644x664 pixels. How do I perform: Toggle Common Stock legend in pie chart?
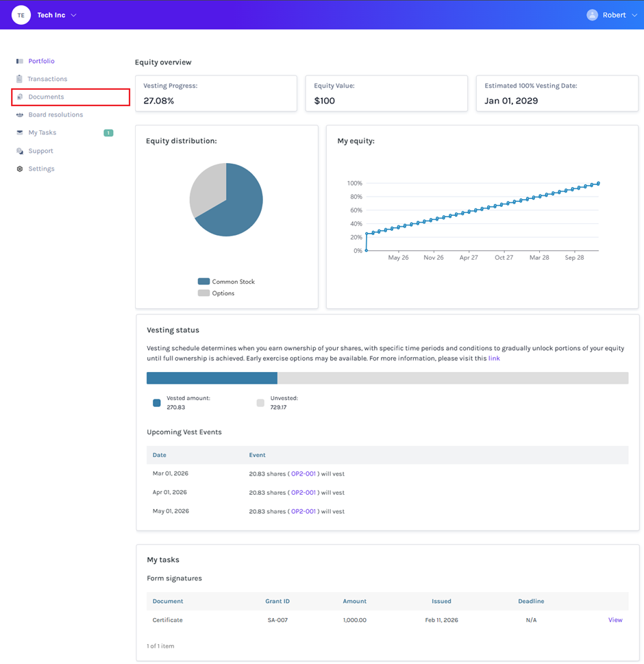[226, 282]
